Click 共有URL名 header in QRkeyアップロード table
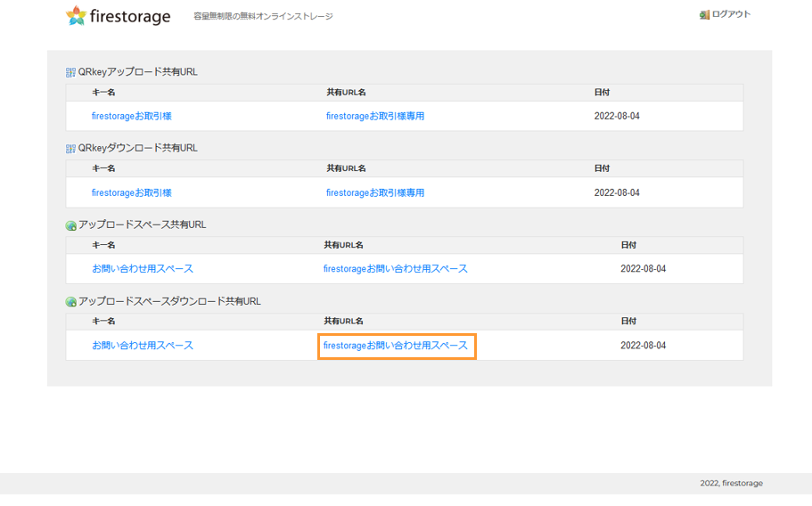This screenshot has height=506, width=812. pyautogui.click(x=346, y=92)
